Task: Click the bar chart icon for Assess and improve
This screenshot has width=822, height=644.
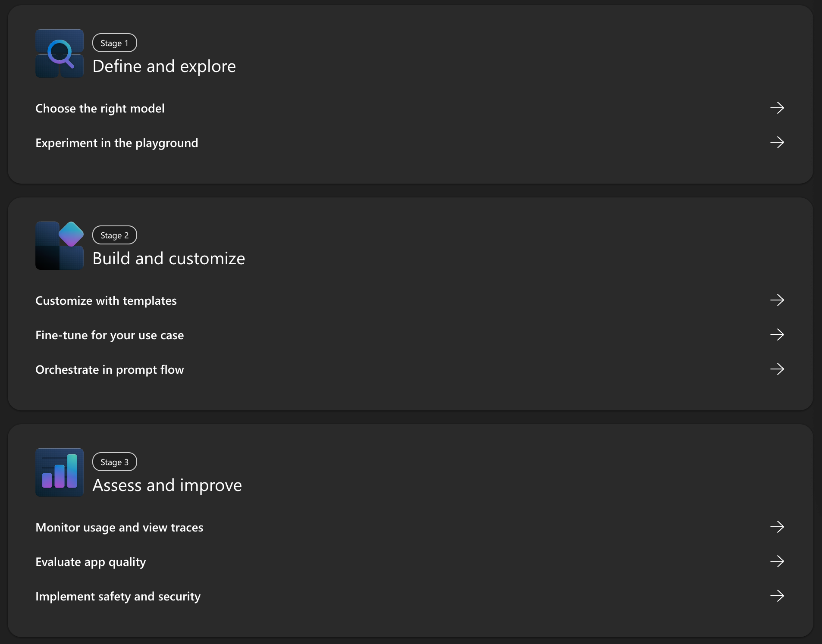Action: pyautogui.click(x=60, y=472)
